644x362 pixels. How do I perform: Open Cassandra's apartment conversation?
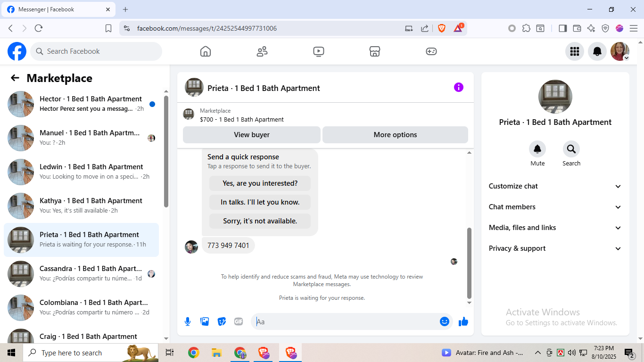point(81,274)
